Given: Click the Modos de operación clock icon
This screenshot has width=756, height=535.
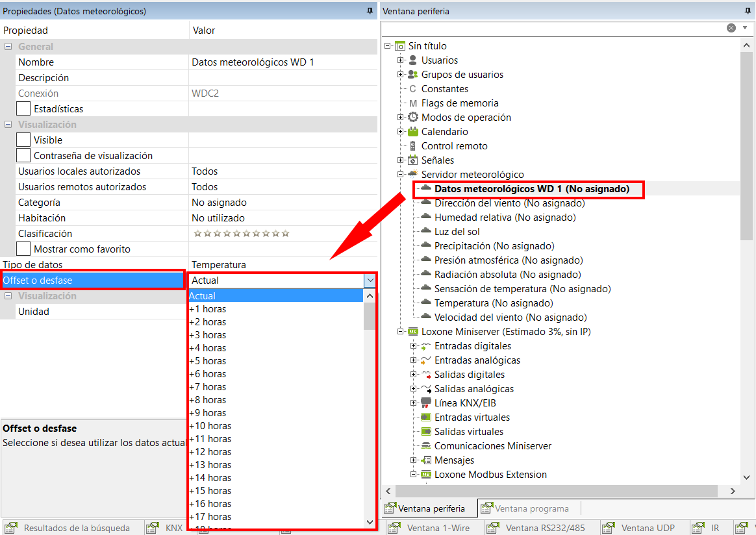Looking at the screenshot, I should click(x=413, y=118).
